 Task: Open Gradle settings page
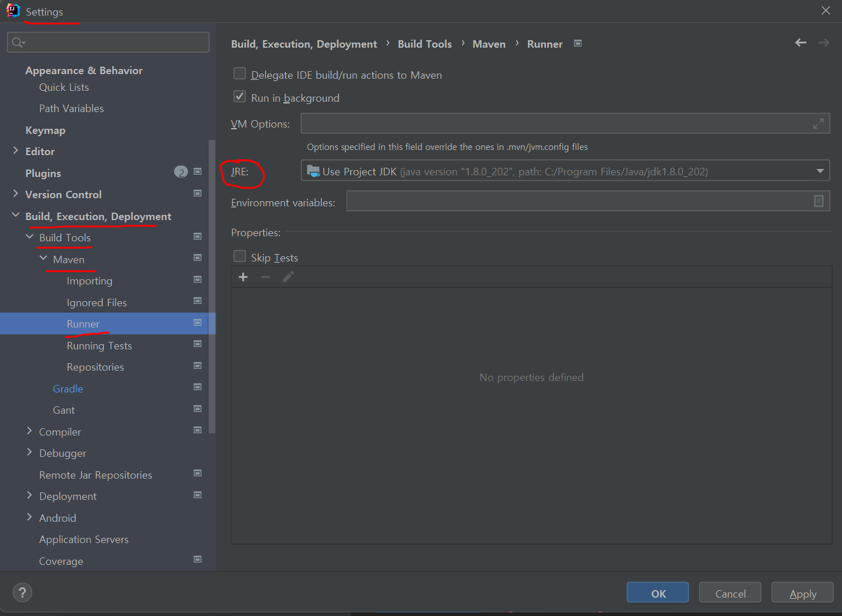[68, 389]
